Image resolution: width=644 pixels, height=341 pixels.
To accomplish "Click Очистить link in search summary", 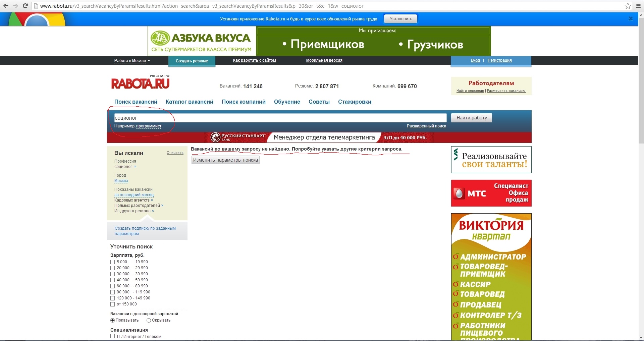I will [175, 153].
